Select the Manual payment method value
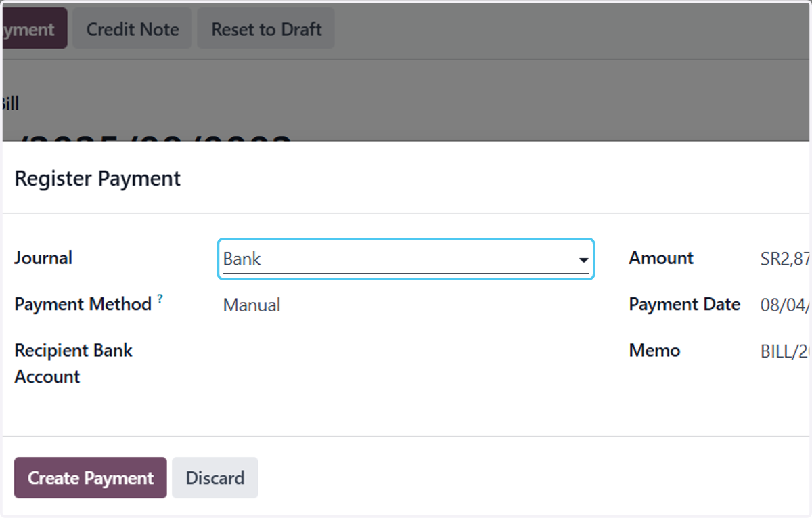The height and width of the screenshot is (518, 812). (x=252, y=305)
